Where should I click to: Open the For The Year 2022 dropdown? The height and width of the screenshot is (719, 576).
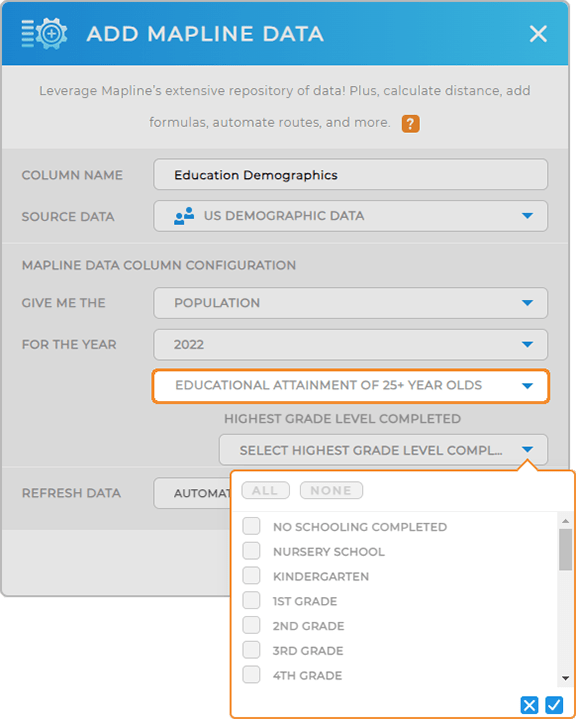[350, 344]
